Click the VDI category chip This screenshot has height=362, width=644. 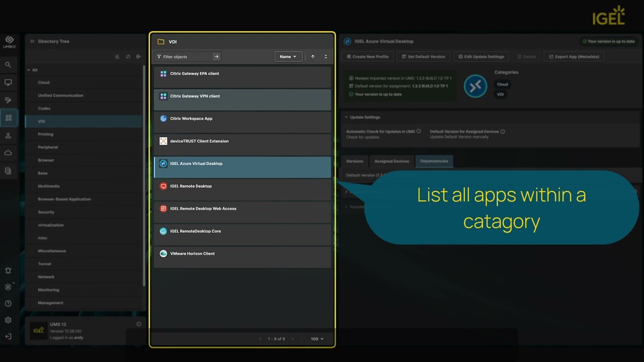click(x=501, y=95)
